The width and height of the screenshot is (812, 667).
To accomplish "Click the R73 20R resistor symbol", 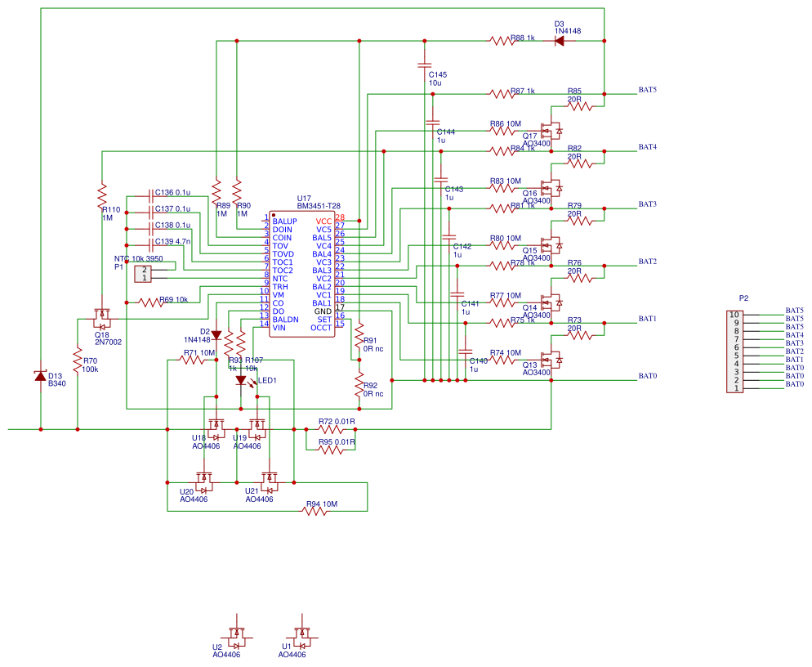I will coord(580,335).
